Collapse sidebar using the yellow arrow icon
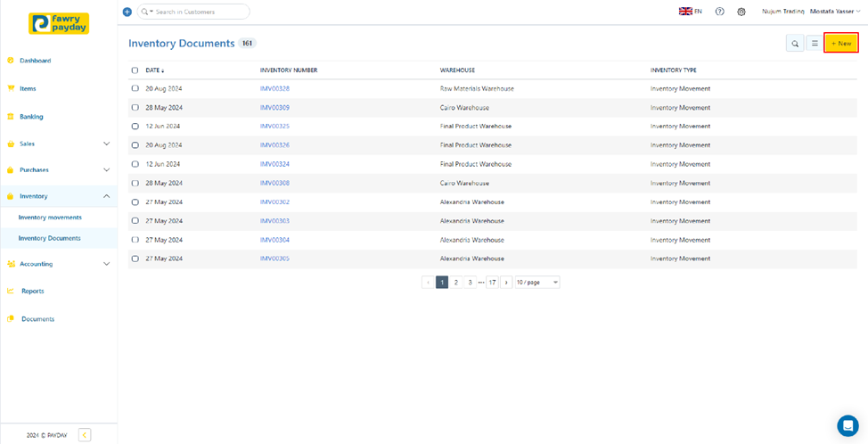The width and height of the screenshot is (868, 444). pyautogui.click(x=85, y=435)
